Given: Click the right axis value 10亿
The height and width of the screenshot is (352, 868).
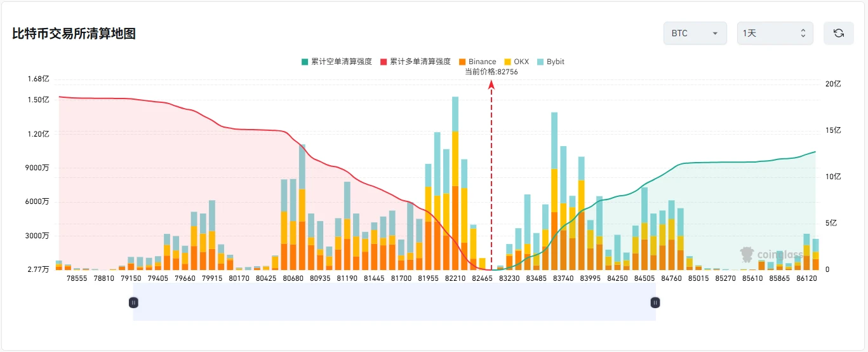Looking at the screenshot, I should (833, 177).
